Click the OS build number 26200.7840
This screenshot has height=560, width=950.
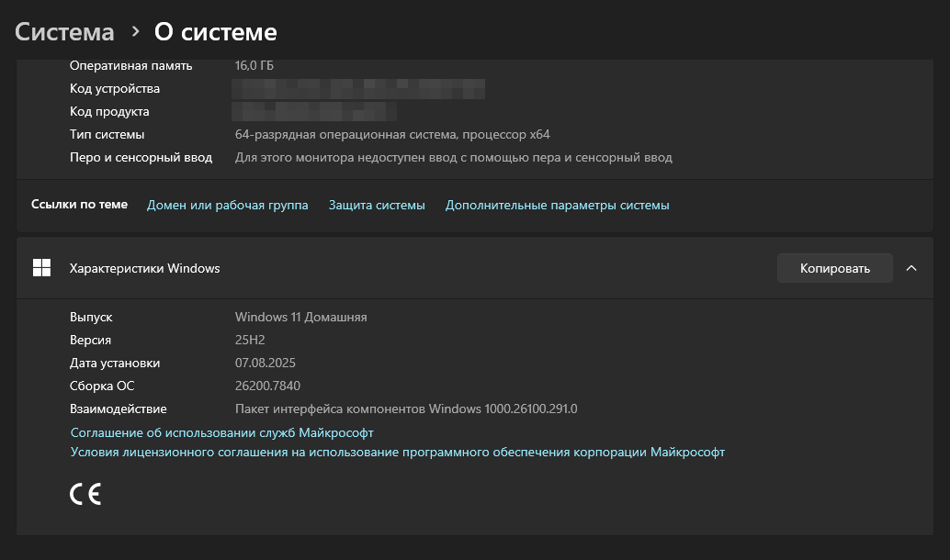269,386
